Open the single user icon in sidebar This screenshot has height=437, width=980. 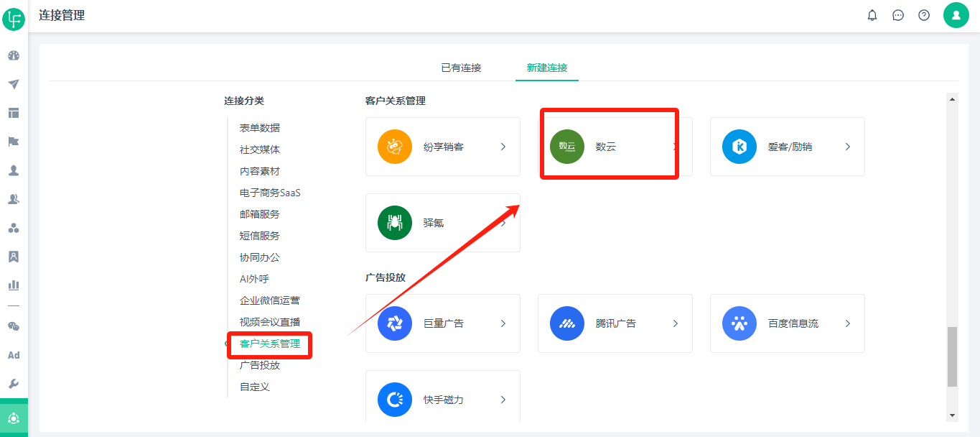[14, 170]
